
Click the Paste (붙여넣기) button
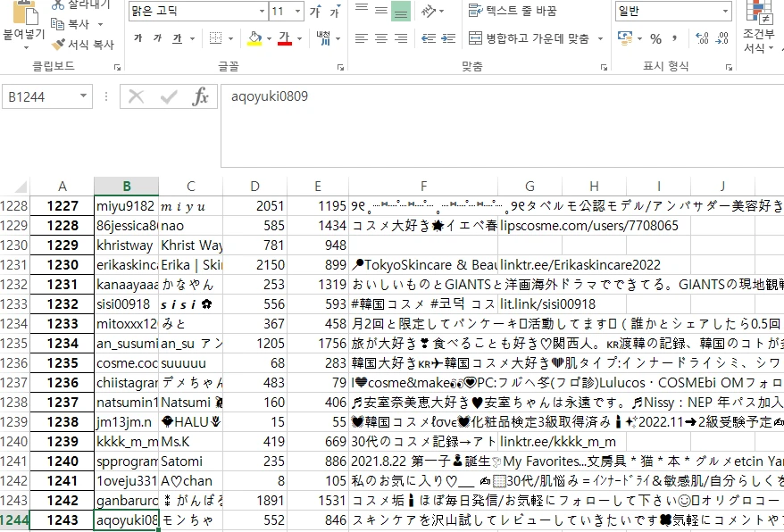(24, 25)
